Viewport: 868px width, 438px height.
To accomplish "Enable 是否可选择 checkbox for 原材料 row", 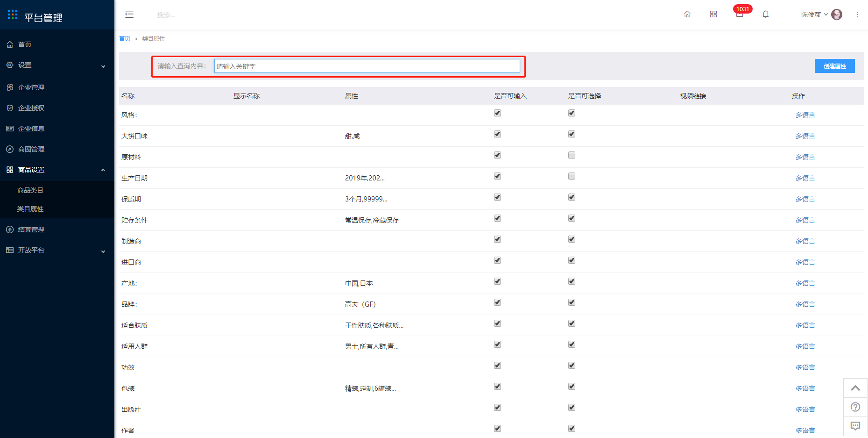I will click(572, 155).
